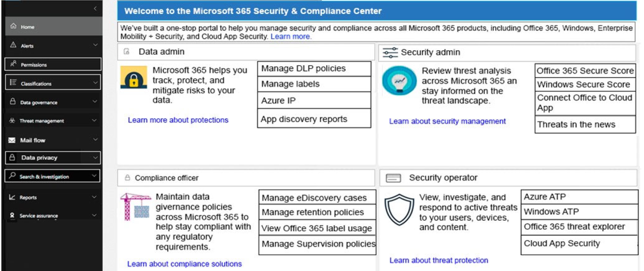Open Data privacy menu item
644x271 pixels.
(53, 158)
